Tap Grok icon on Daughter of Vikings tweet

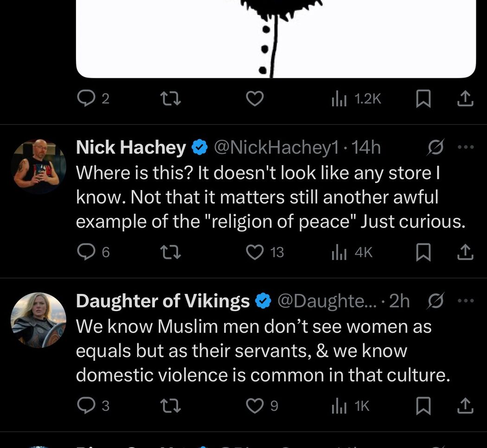436,301
